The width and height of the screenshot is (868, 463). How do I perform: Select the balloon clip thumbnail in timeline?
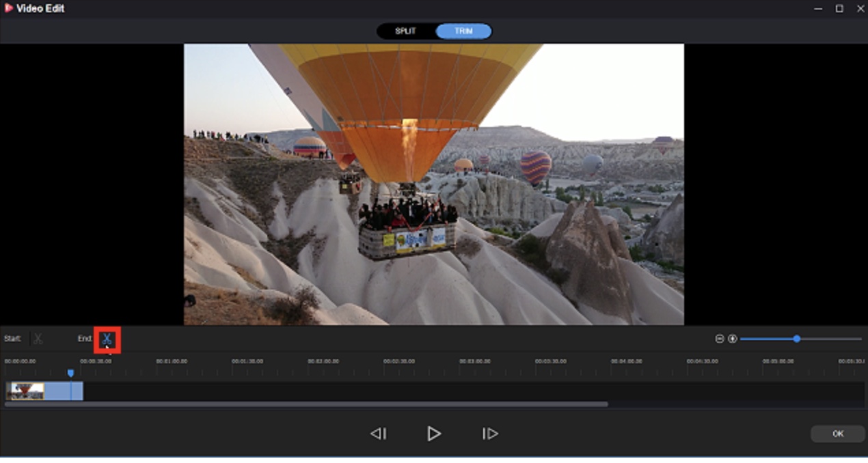click(x=25, y=391)
